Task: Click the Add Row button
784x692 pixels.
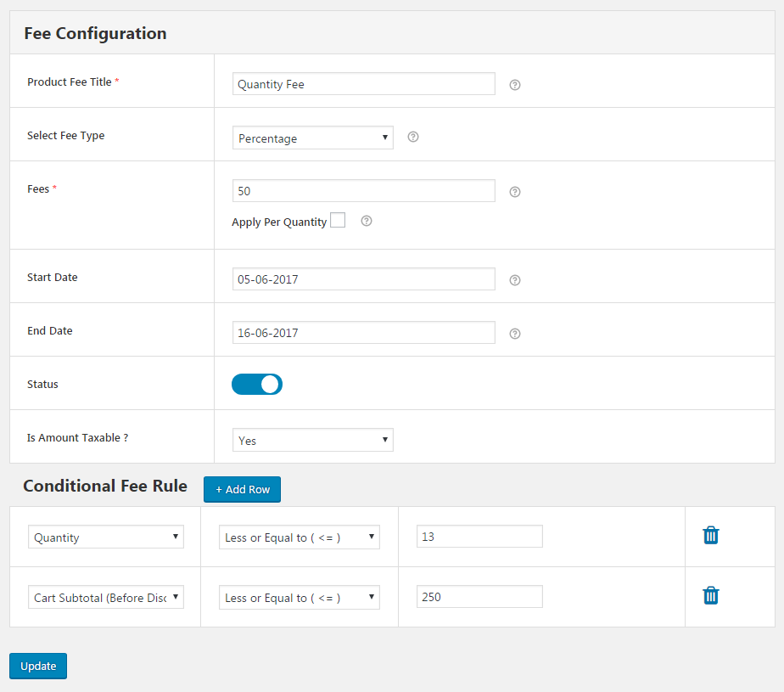Action: [x=242, y=489]
